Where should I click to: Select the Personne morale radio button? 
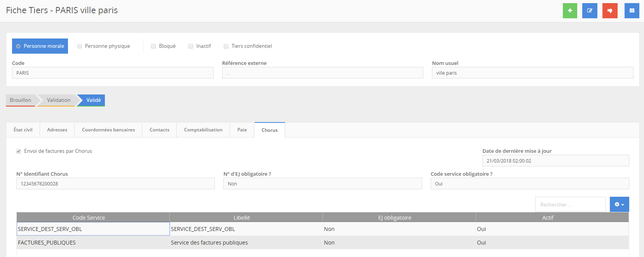pos(18,46)
